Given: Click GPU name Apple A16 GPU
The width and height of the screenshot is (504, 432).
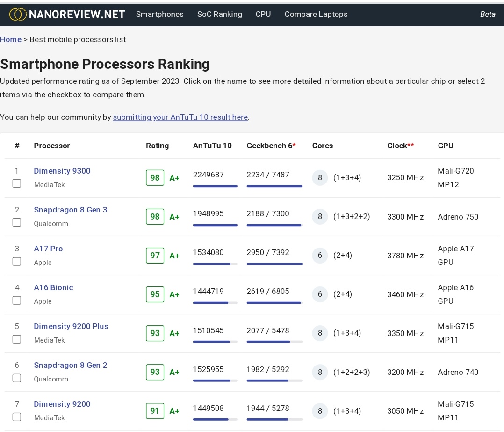Looking at the screenshot, I should point(456,294).
